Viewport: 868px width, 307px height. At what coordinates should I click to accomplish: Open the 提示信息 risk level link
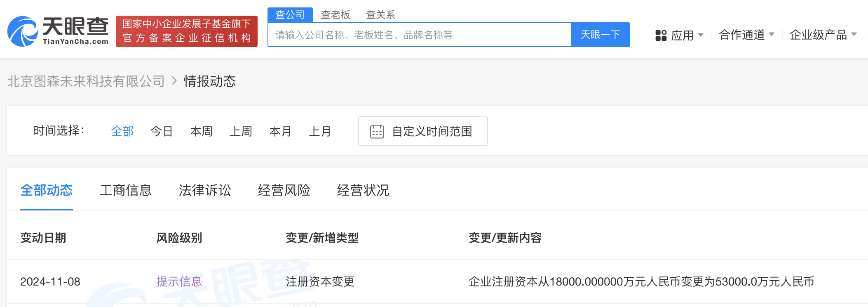[x=179, y=282]
